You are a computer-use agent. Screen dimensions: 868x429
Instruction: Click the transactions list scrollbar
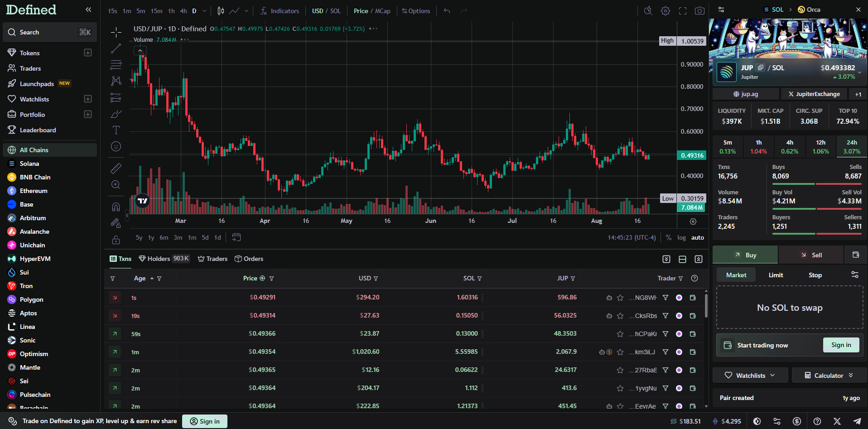point(706,306)
